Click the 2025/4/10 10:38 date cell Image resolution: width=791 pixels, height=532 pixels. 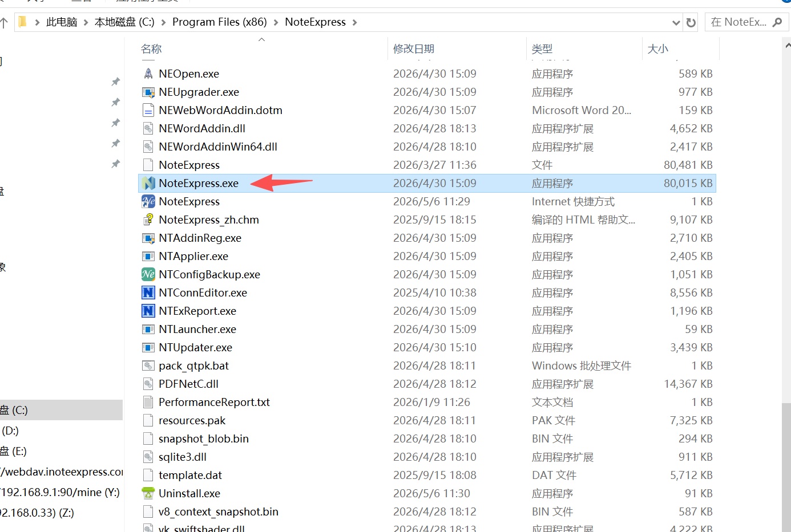click(435, 293)
